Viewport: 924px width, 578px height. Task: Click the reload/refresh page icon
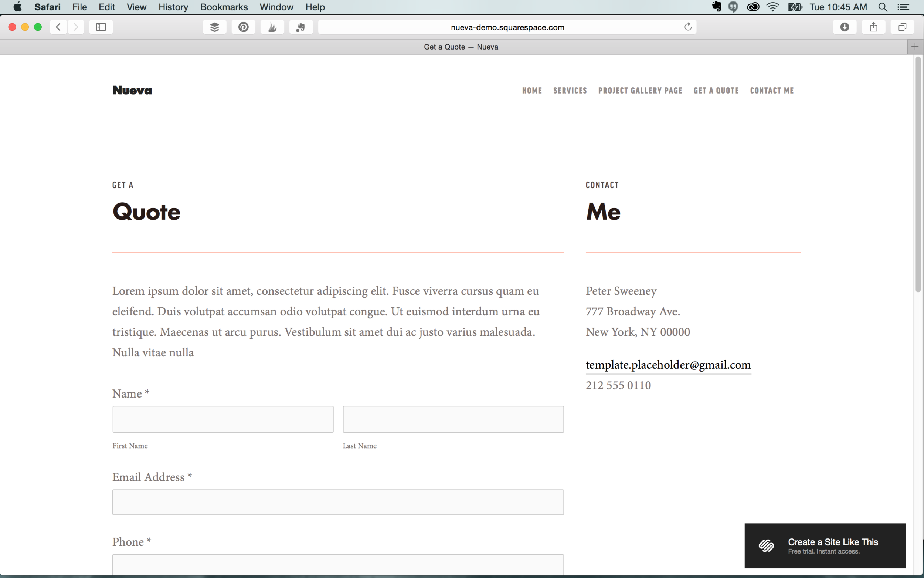688,27
